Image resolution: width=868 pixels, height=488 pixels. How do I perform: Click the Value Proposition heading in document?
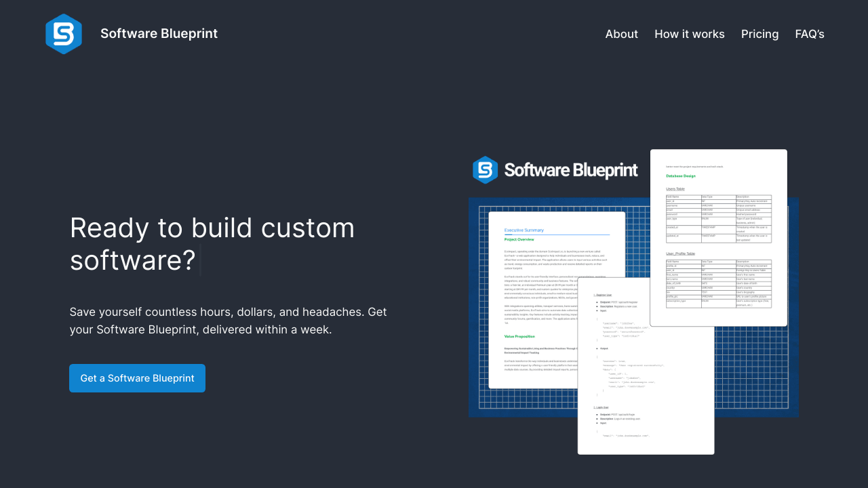[x=519, y=336]
